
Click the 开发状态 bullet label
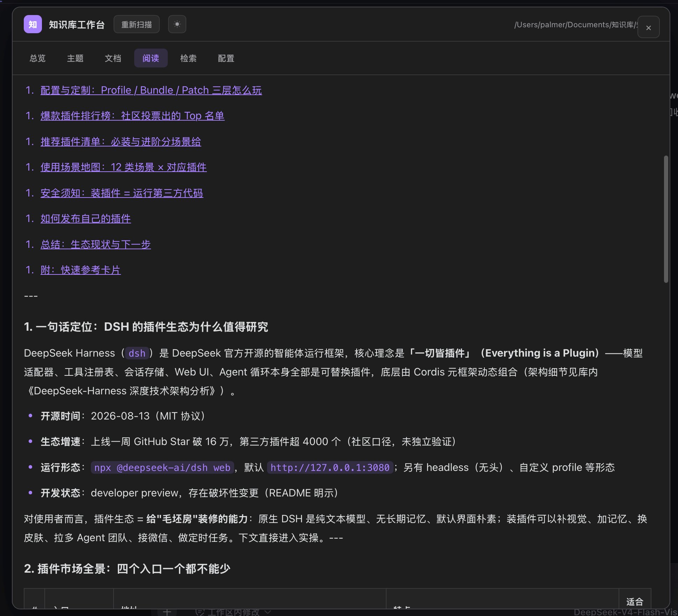point(61,493)
